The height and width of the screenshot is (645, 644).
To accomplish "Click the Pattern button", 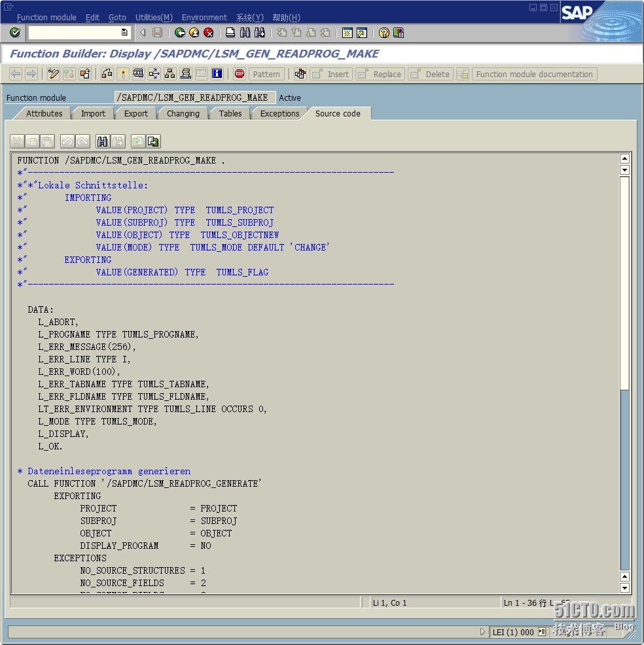I will click(266, 74).
